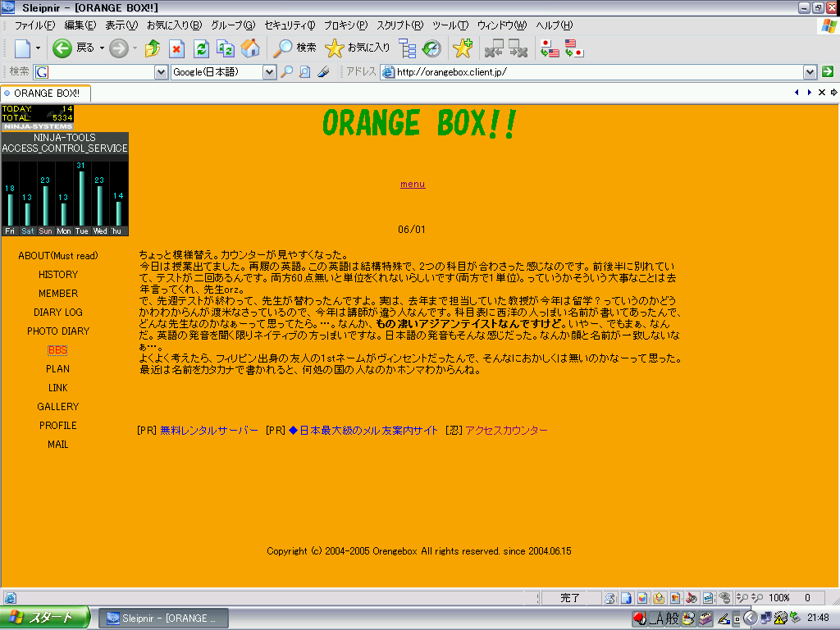Click the green Back arrow button

point(62,48)
